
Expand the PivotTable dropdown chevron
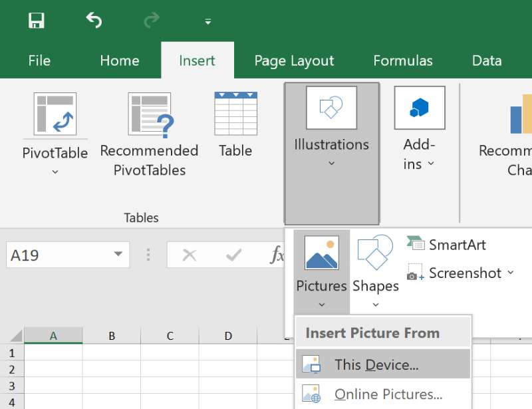coord(55,172)
